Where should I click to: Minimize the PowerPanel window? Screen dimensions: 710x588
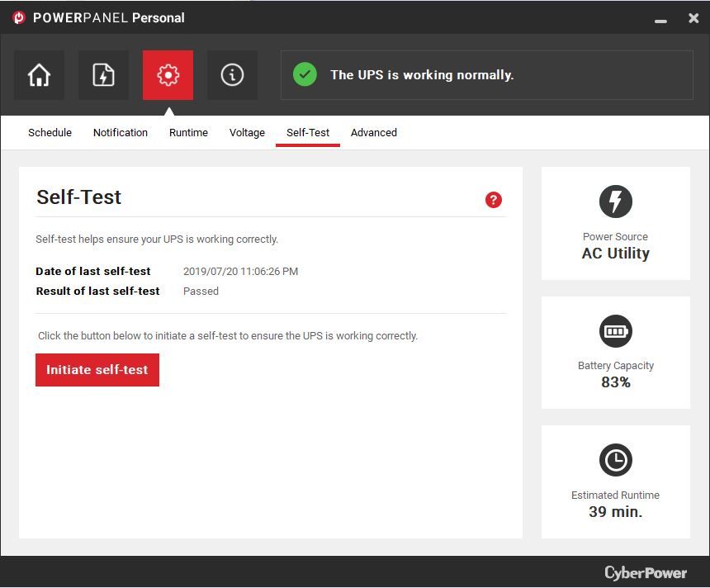point(660,21)
